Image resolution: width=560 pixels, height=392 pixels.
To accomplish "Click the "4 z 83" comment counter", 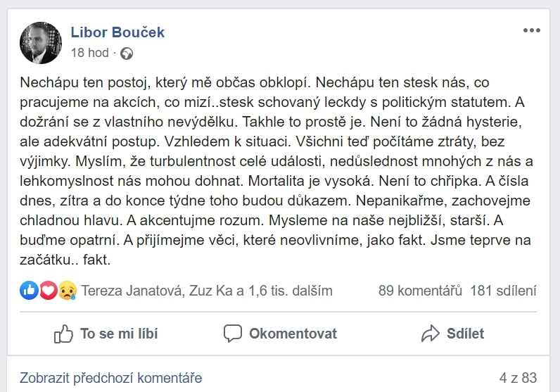I will 518,377.
